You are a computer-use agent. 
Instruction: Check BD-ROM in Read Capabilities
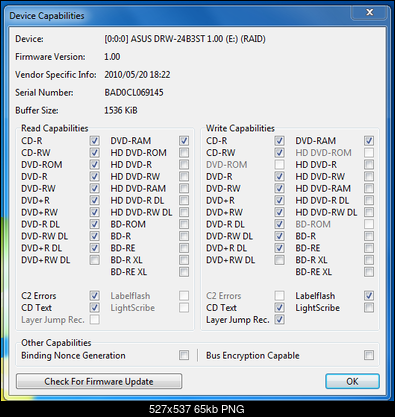pyautogui.click(x=184, y=224)
